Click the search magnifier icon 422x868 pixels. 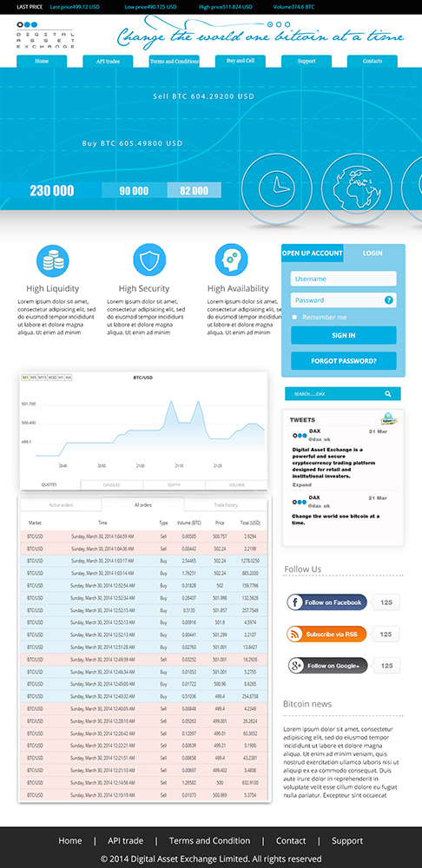[387, 393]
